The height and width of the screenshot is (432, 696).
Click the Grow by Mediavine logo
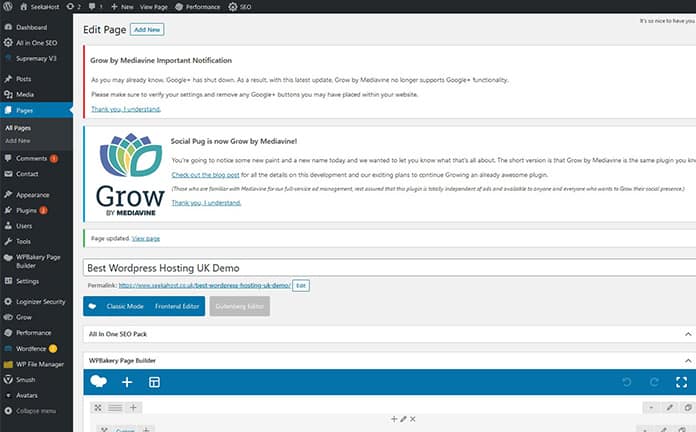pos(130,174)
